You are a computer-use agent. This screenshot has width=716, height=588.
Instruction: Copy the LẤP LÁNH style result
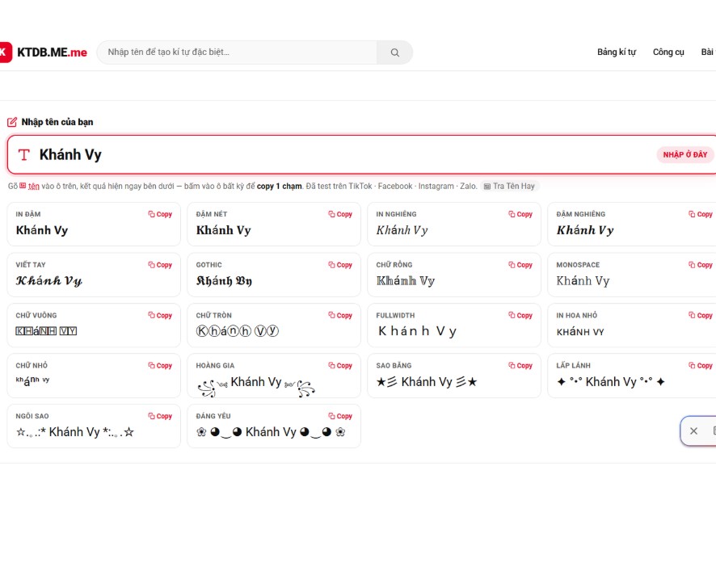pyautogui.click(x=701, y=366)
